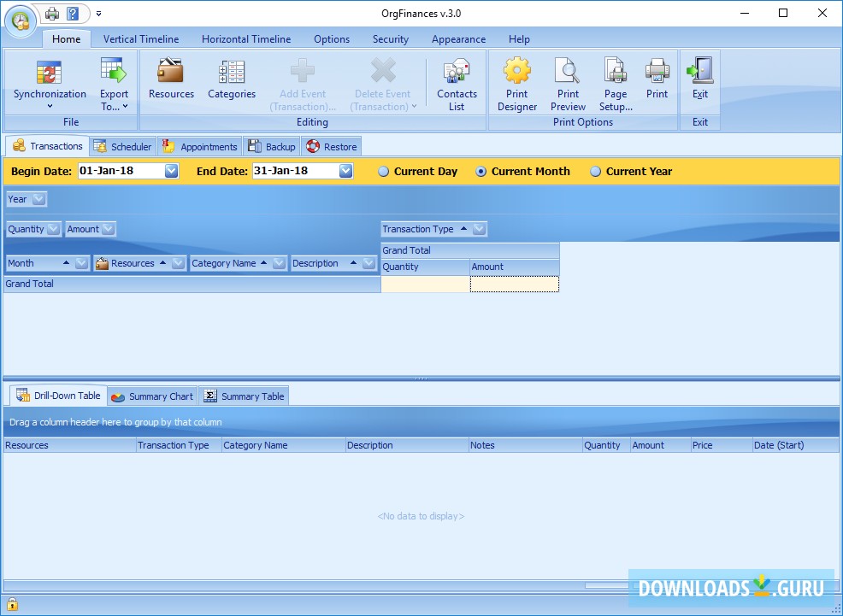Open the Contacts List

click(x=457, y=85)
